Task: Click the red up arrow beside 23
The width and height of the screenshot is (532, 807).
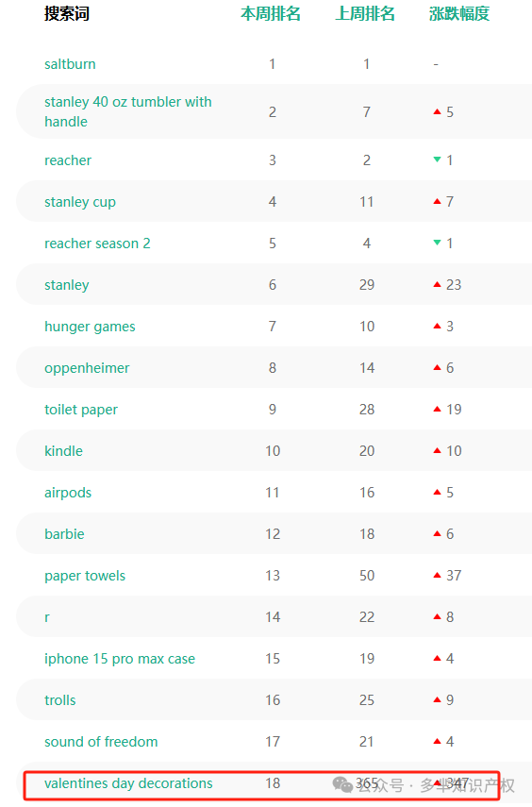Action: coord(438,285)
